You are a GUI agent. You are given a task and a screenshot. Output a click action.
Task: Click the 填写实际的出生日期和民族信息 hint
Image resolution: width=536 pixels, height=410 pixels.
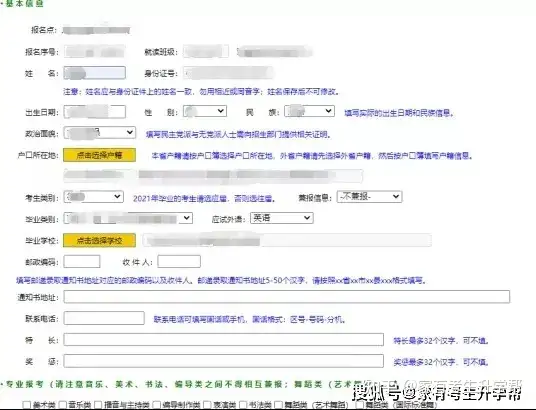[x=399, y=113]
